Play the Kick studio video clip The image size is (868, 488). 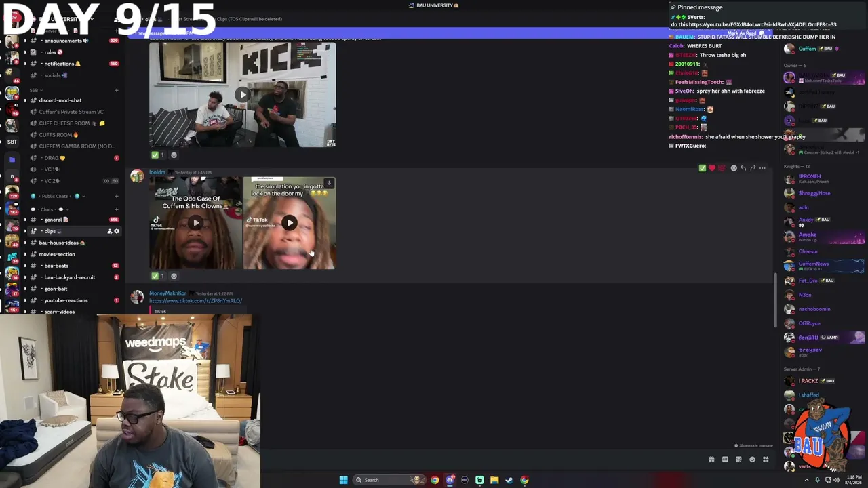pyautogui.click(x=242, y=95)
